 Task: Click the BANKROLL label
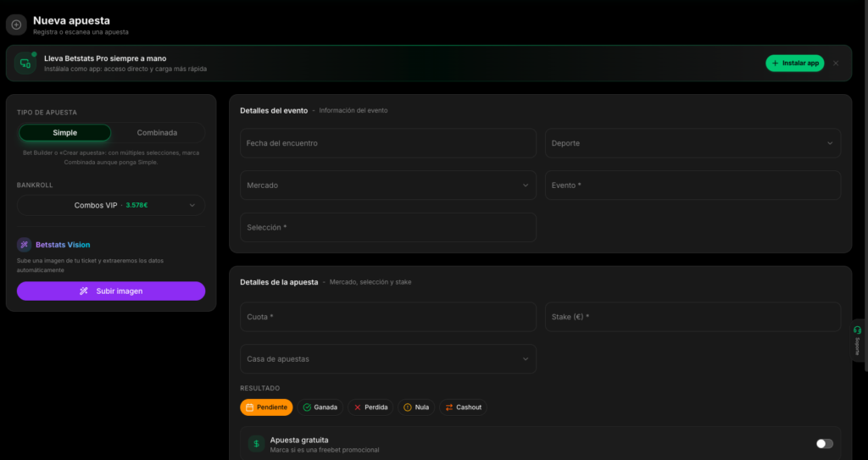coord(35,186)
